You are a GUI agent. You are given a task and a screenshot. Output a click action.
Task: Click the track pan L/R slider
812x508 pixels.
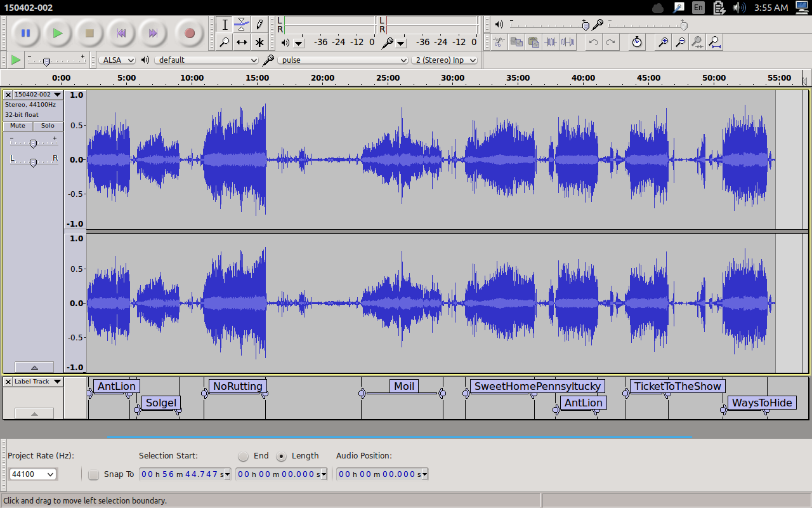[x=34, y=163]
